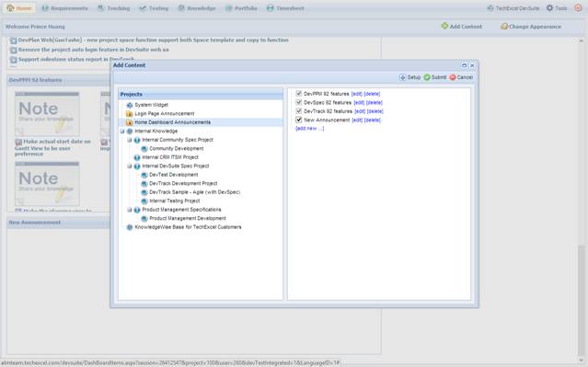Image resolution: width=588 pixels, height=367 pixels.
Task: Select DevTrack Development Project
Action: (x=183, y=183)
